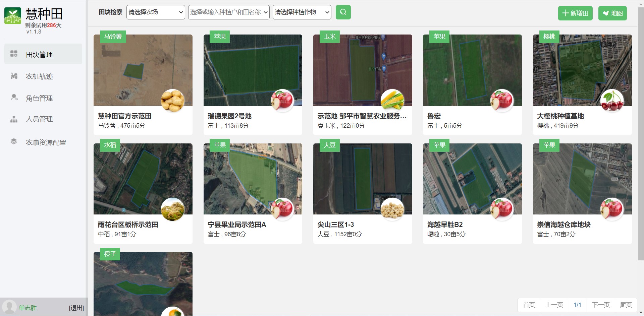The width and height of the screenshot is (644, 316).
Task: Open the 请选择农场 farm dropdown
Action: 156,12
